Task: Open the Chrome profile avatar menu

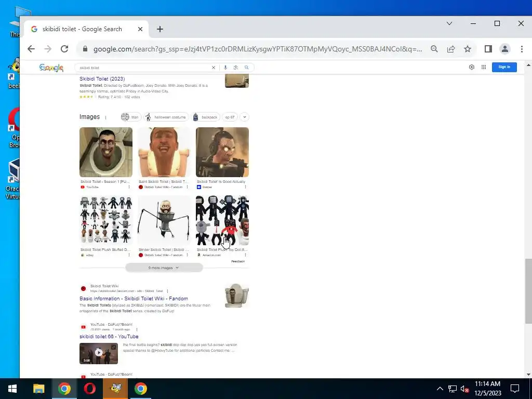Action: coord(505,49)
